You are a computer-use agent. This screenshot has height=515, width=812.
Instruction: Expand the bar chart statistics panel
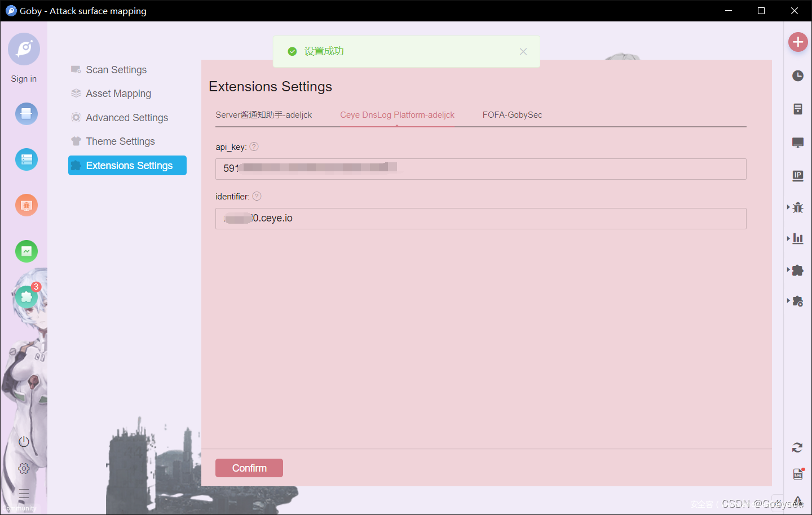pyautogui.click(x=797, y=238)
